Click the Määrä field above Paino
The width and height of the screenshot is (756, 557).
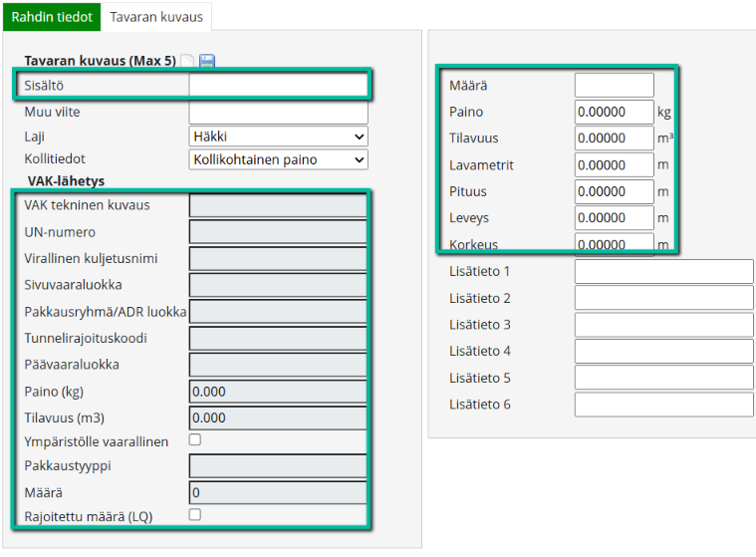[x=614, y=86]
